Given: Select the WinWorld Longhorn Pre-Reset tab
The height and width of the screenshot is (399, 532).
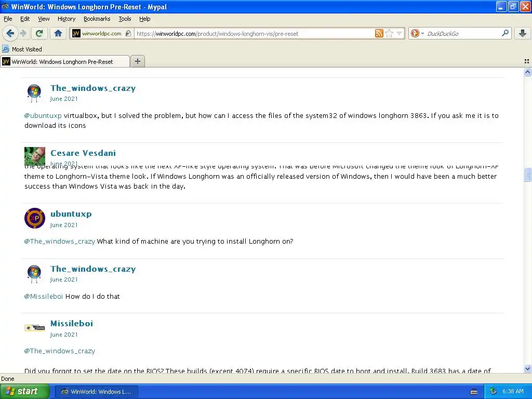Looking at the screenshot, I should click(x=64, y=61).
